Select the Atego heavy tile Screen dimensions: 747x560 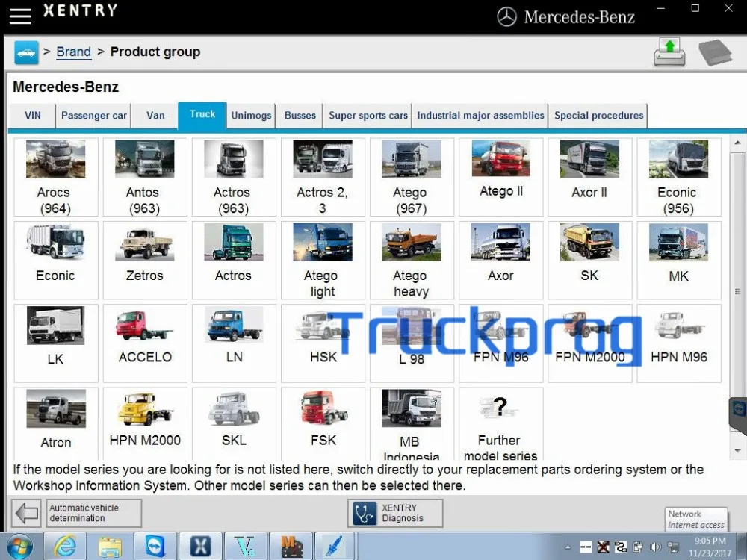point(412,260)
